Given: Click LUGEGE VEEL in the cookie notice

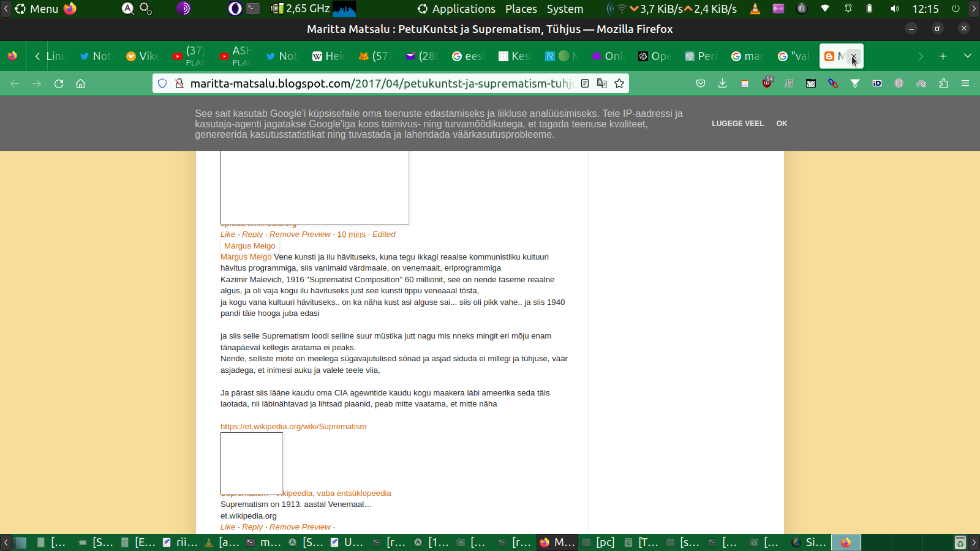Looking at the screenshot, I should (737, 124).
